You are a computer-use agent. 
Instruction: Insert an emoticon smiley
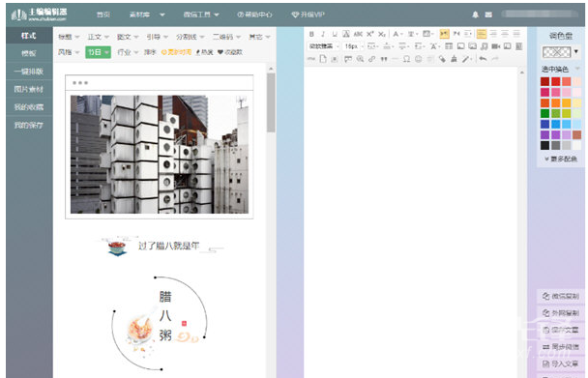tap(419, 59)
